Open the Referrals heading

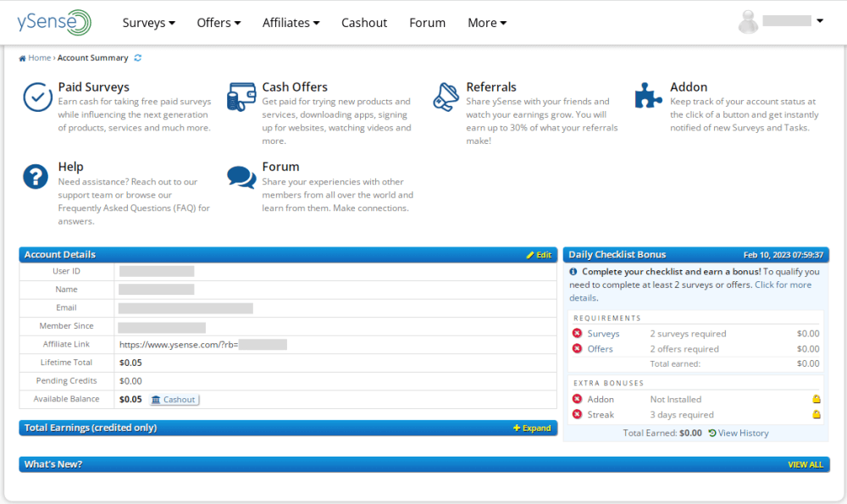point(491,87)
